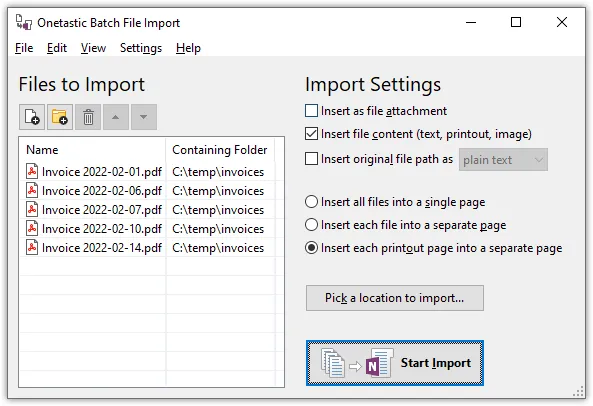The height and width of the screenshot is (406, 593).
Task: Click Pick a location to import button
Action: click(x=394, y=298)
